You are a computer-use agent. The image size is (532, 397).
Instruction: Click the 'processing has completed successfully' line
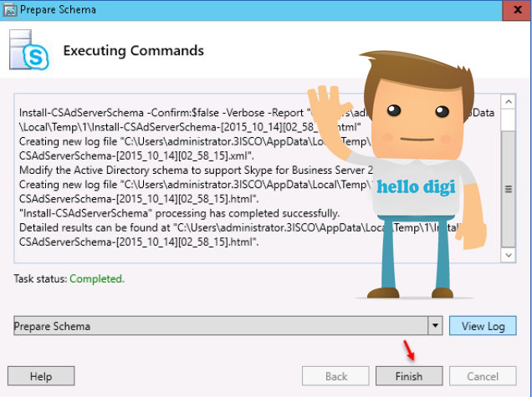[x=180, y=213]
